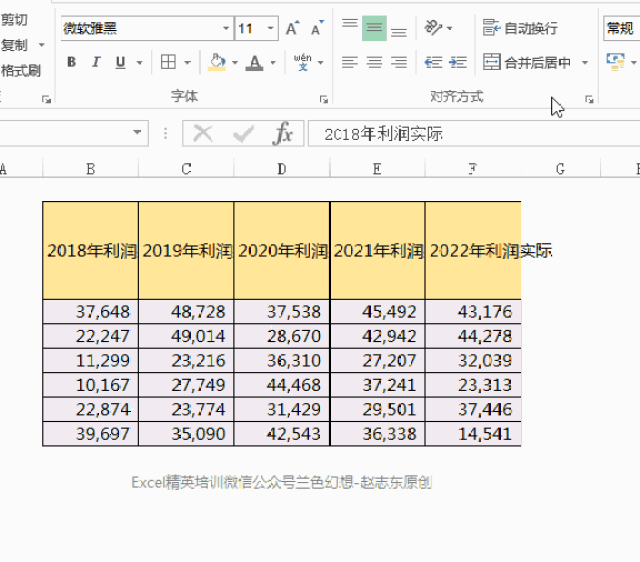This screenshot has height=562, width=640.
Task: Toggle italic formatting
Action: click(x=96, y=62)
